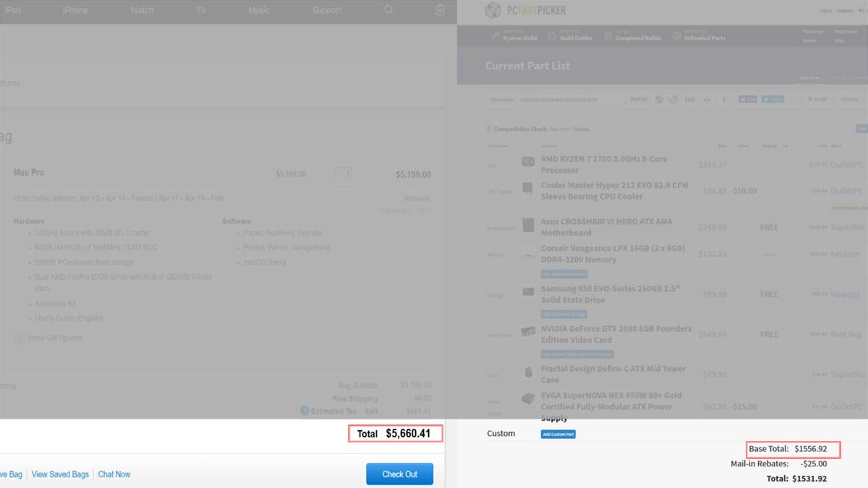Open the View Saved Bags link
Viewport: 868px width, 488px height.
[x=60, y=474]
